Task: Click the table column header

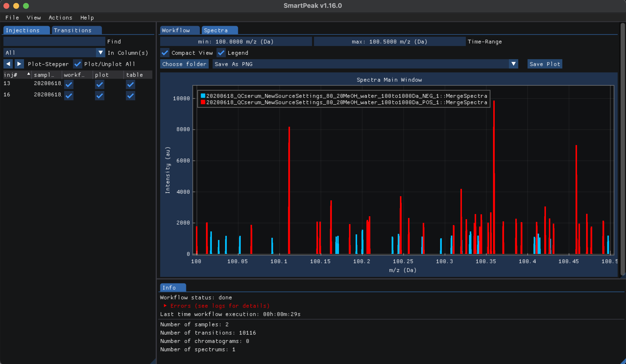Action: click(x=138, y=75)
